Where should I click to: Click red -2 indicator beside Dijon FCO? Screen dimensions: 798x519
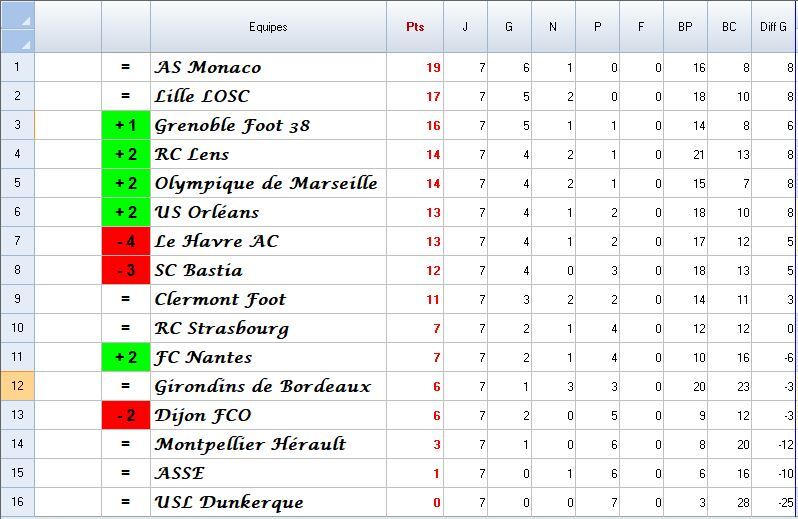126,415
